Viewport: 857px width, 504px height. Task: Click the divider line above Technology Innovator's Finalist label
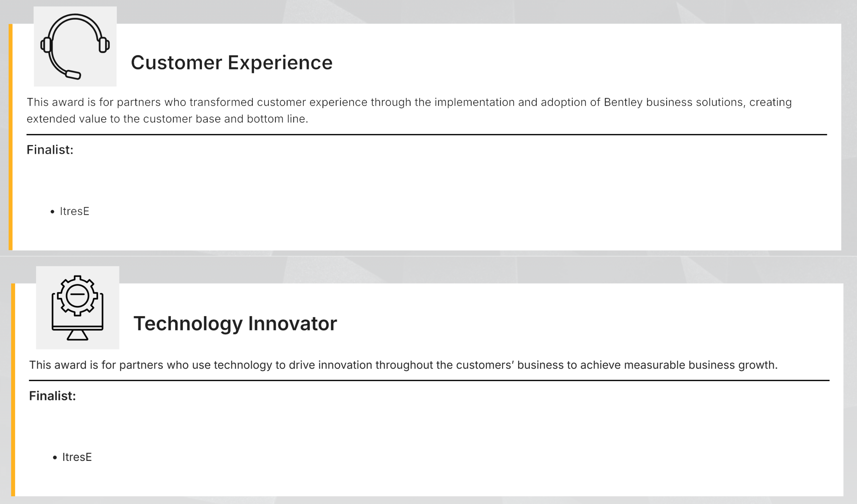[429, 380]
